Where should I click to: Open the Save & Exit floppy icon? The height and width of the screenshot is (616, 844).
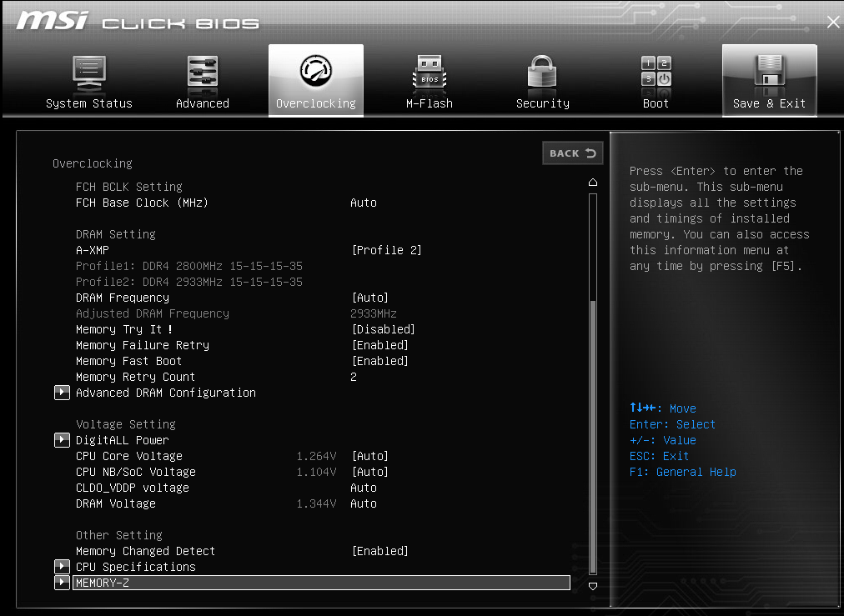click(x=769, y=71)
